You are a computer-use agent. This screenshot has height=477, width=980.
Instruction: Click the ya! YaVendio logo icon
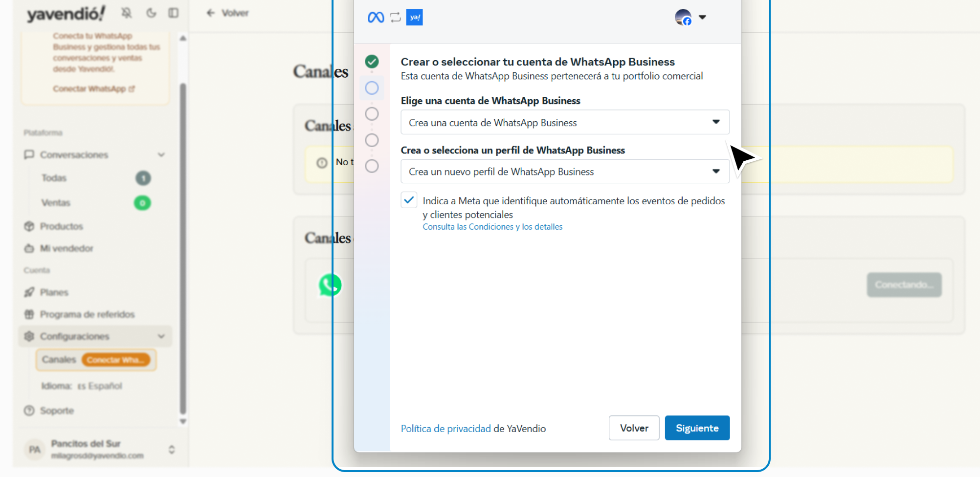(x=415, y=18)
